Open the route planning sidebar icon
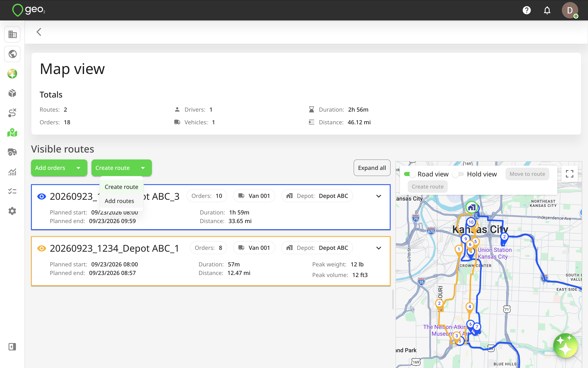 tap(12, 113)
